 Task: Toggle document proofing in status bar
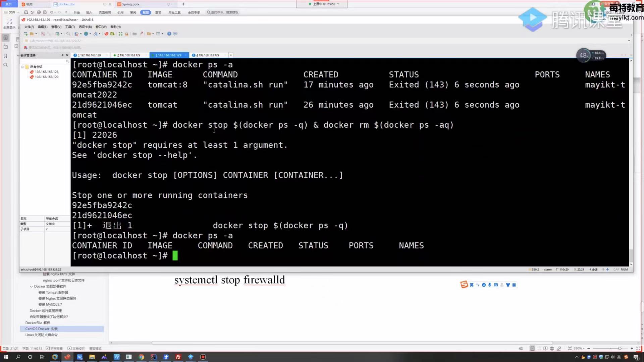(x=76, y=349)
